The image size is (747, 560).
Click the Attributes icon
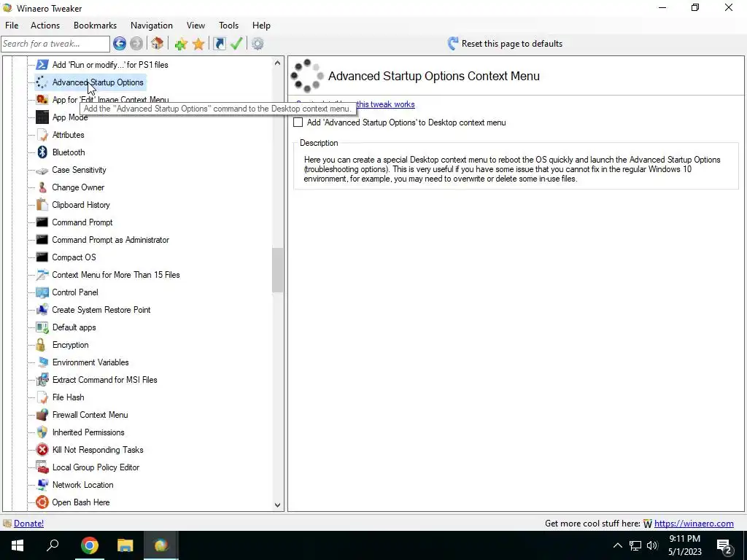click(x=42, y=135)
